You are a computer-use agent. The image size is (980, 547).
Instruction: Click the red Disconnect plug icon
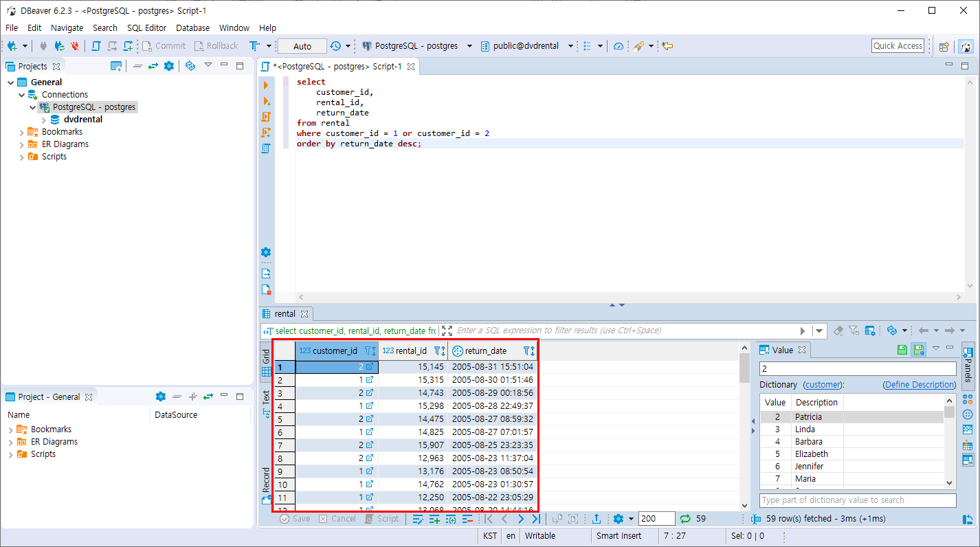coord(75,46)
